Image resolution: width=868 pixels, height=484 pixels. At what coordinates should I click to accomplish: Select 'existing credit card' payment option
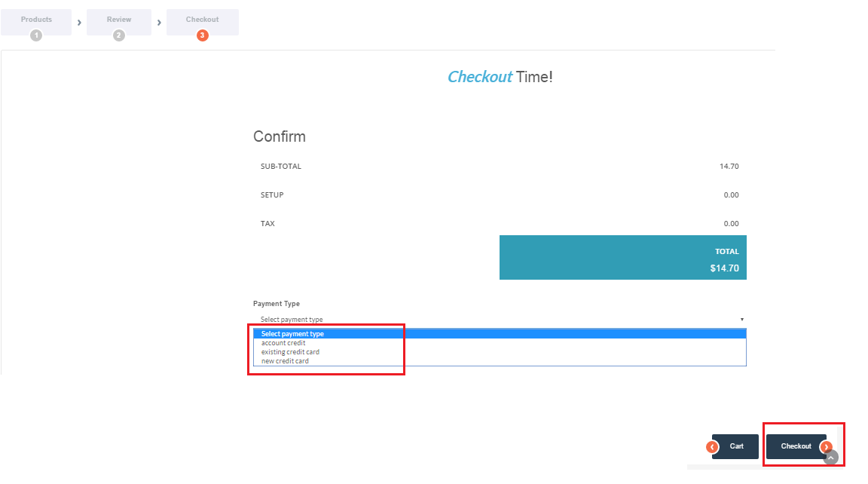coord(290,352)
